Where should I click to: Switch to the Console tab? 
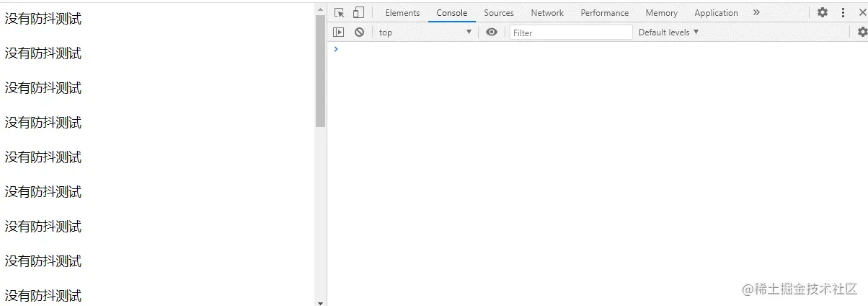pos(452,12)
